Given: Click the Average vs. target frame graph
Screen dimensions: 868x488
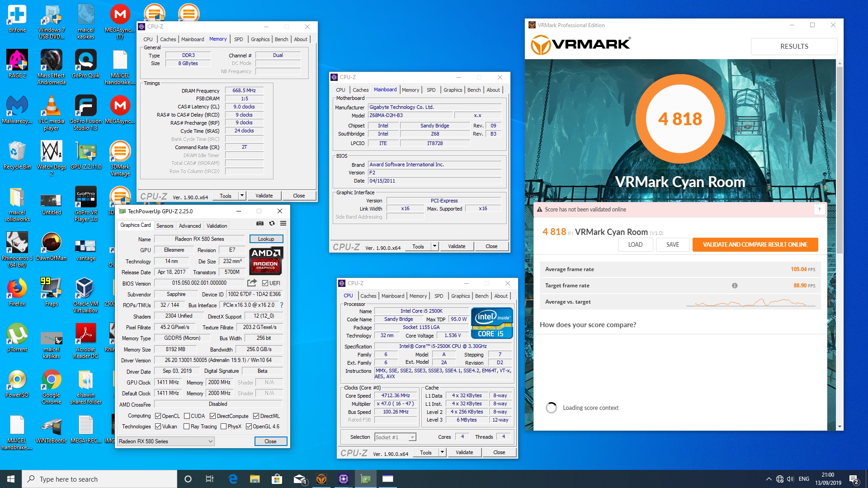Looking at the screenshot, I should click(751, 302).
